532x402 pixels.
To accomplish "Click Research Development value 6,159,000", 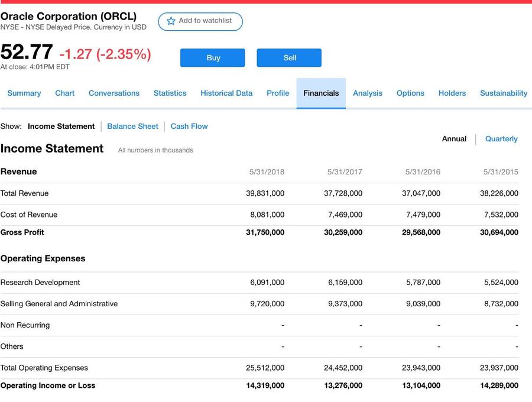I will (345, 283).
